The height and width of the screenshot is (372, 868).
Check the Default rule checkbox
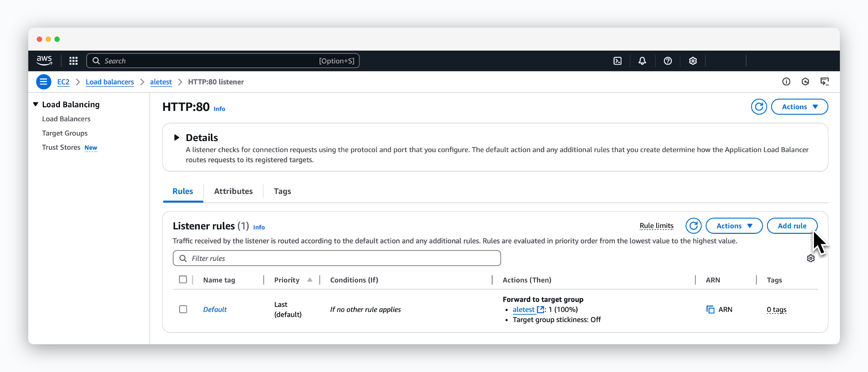pyautogui.click(x=183, y=309)
